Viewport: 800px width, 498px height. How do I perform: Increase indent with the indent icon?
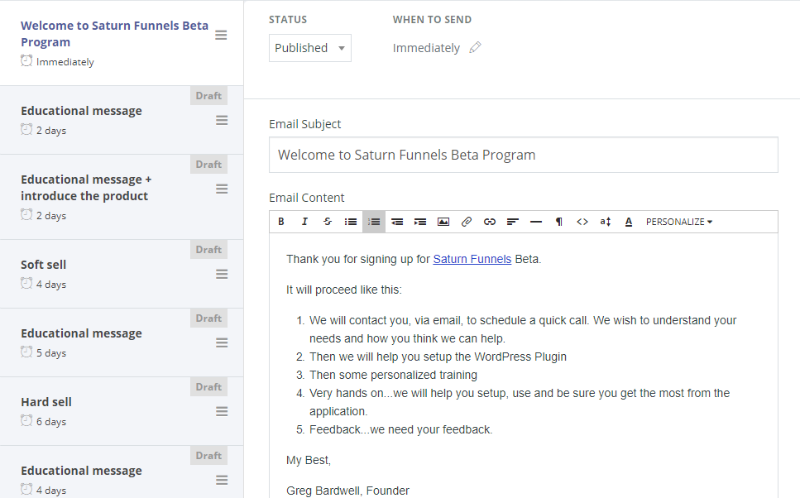click(x=420, y=221)
